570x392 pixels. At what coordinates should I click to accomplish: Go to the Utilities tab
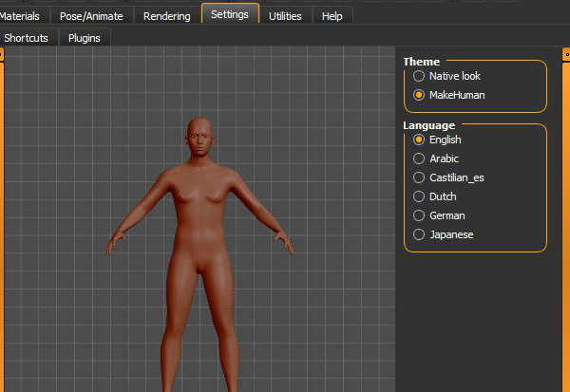[285, 16]
